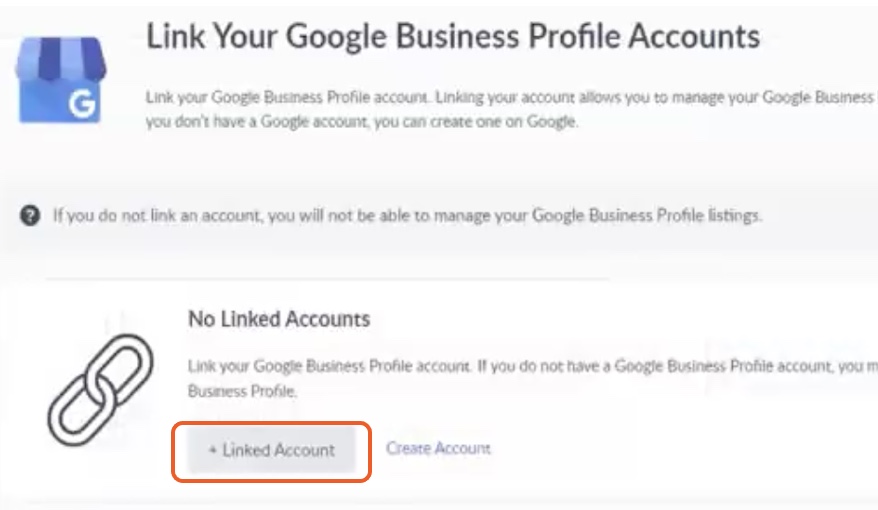The height and width of the screenshot is (510, 878).
Task: Click the plus sign inside Linked Account button
Action: tap(212, 450)
